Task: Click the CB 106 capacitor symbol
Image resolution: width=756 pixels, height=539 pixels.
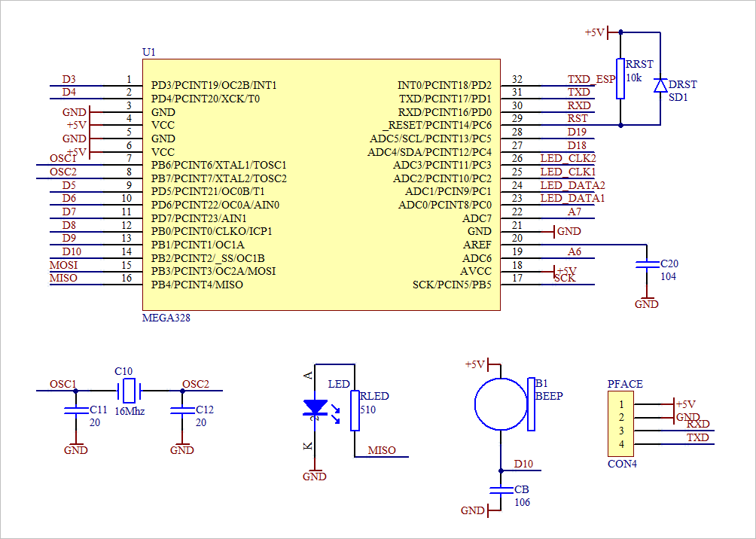Action: 501,491
